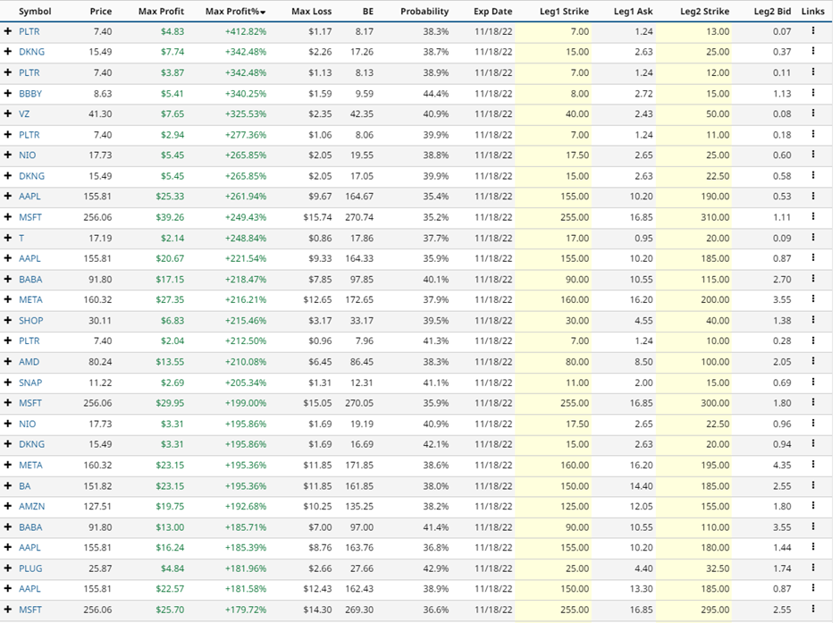Image resolution: width=840 pixels, height=623 pixels.
Task: Open links menu for AAPL +261.94% row
Action: pos(812,196)
